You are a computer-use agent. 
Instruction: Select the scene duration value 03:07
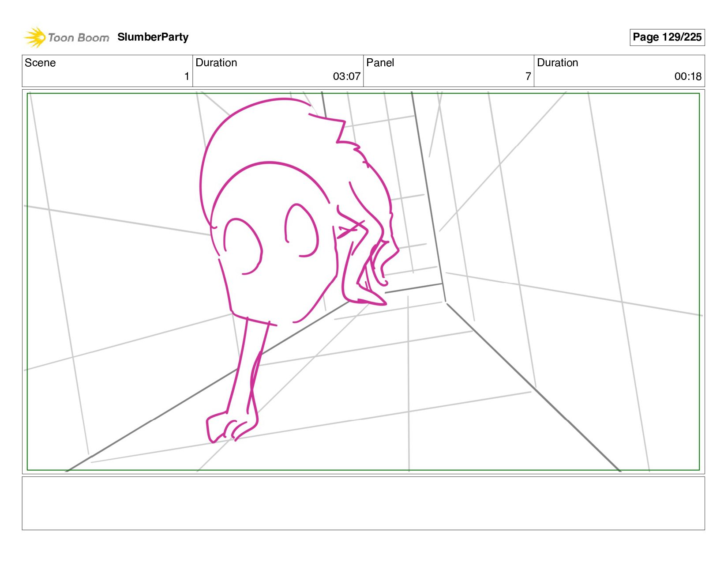347,76
